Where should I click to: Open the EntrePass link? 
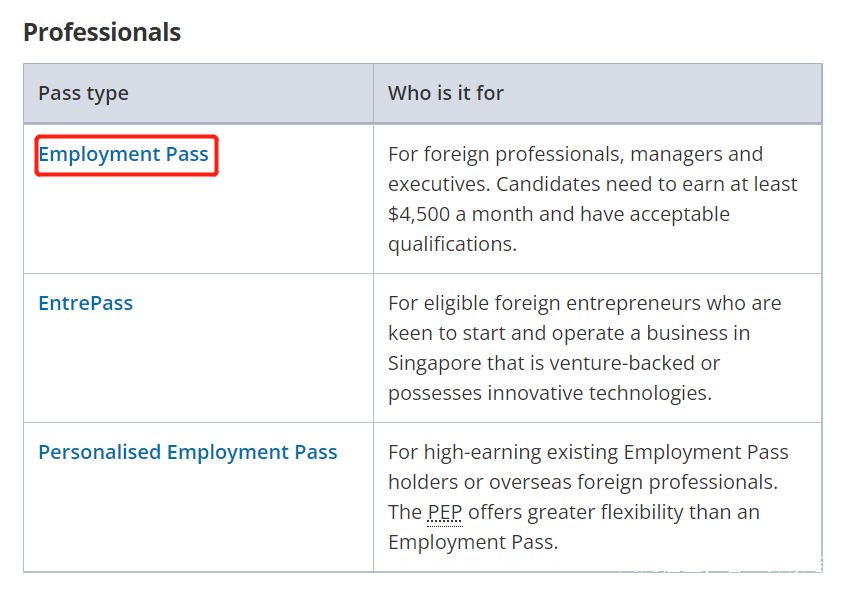[x=85, y=303]
